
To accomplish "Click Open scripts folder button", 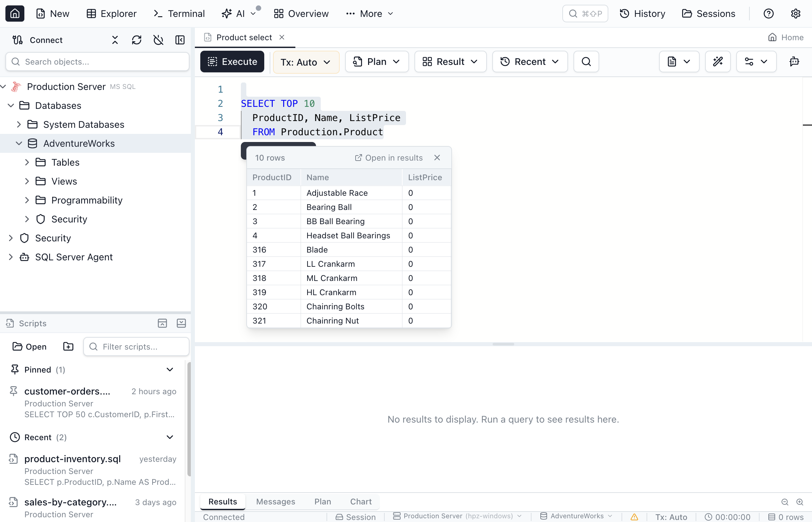I will click(x=29, y=347).
